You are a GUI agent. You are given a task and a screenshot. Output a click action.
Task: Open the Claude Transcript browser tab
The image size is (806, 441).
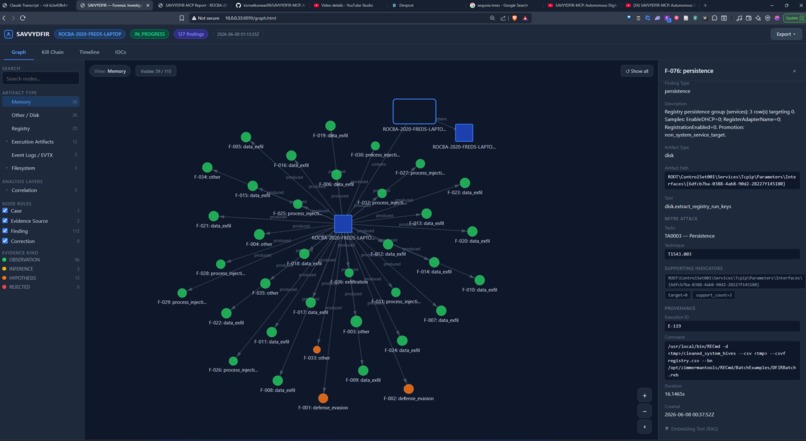[x=35, y=5]
